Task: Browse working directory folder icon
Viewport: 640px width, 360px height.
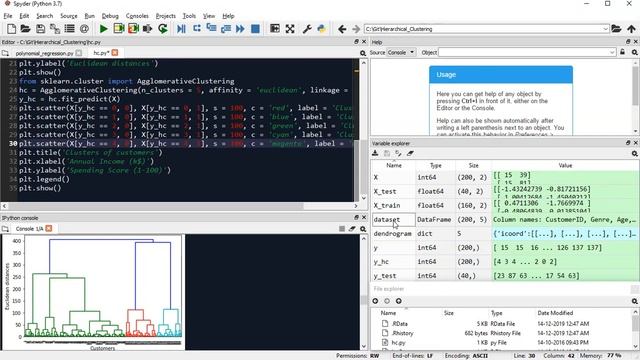Action: pyautogui.click(x=616, y=29)
